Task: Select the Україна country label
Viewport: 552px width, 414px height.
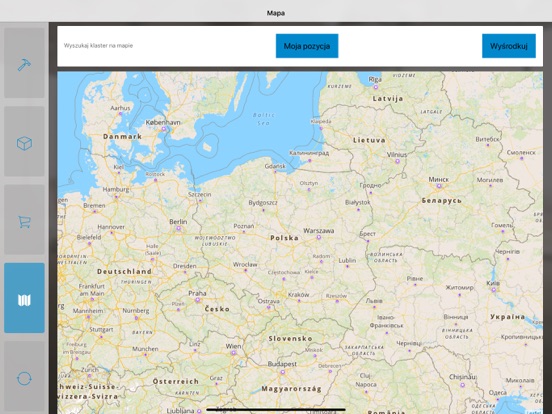Action: (x=508, y=317)
